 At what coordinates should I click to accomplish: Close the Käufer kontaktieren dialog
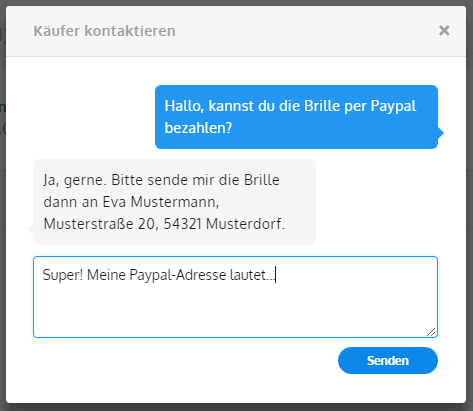coord(444,31)
